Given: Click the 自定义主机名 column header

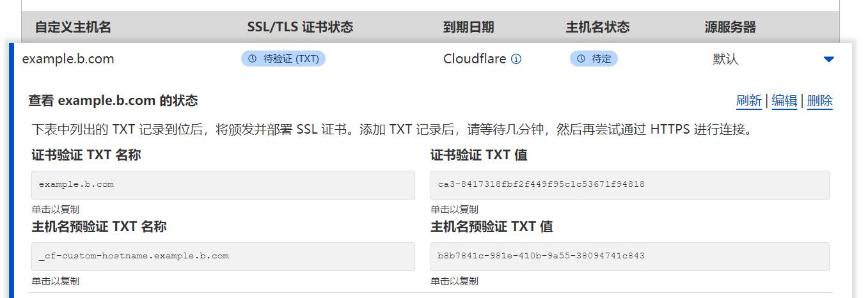Looking at the screenshot, I should click(73, 27).
